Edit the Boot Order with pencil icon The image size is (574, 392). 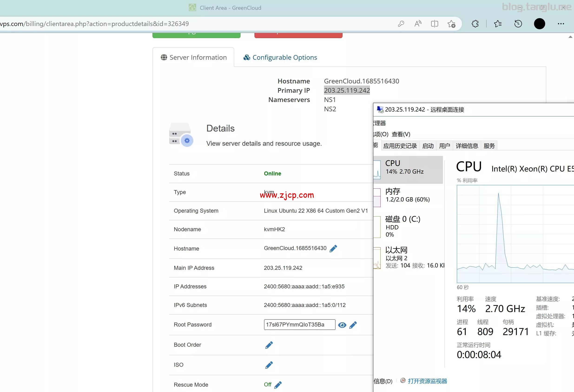click(x=269, y=345)
